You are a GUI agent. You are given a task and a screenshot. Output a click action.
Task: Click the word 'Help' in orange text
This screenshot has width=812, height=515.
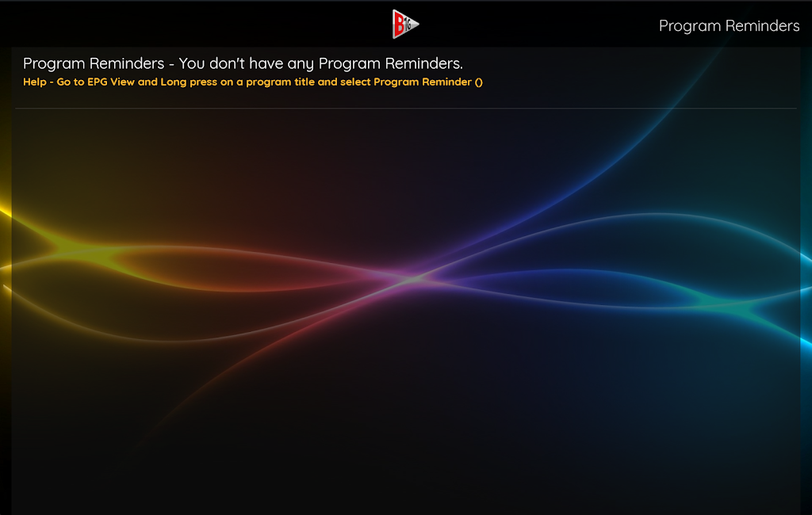click(34, 82)
